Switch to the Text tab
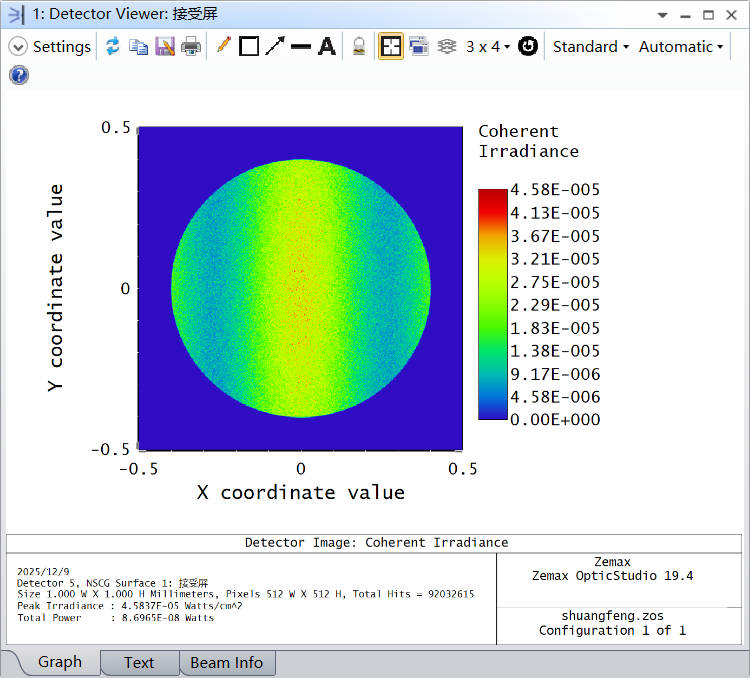Screen dimensions: 750x678 coord(139,663)
